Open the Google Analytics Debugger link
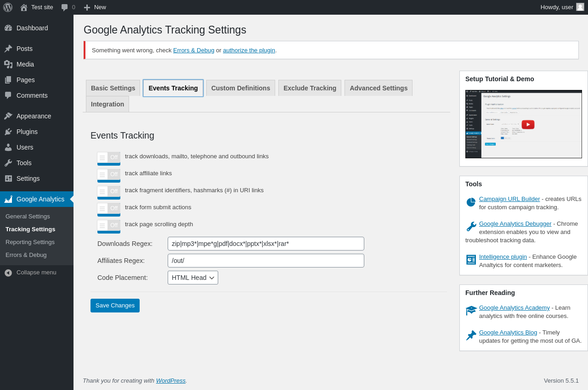588x390 pixels. click(x=515, y=224)
